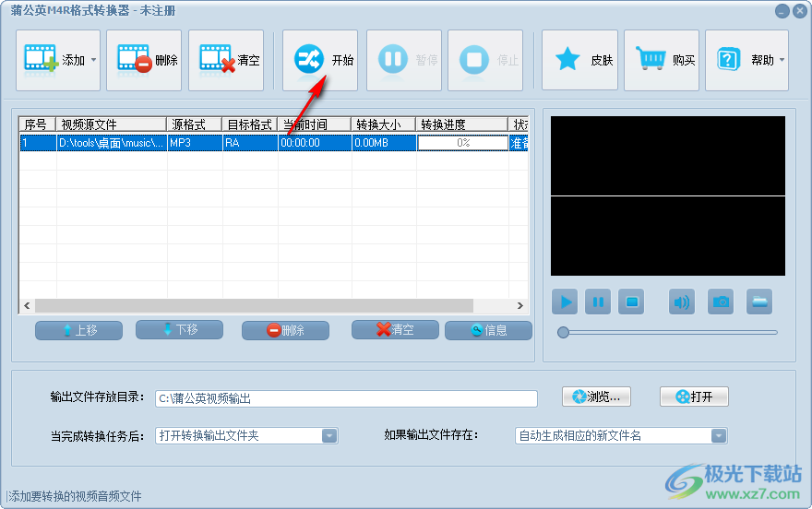This screenshot has height=509, width=812.
Task: Click the 上移 (Move up) button
Action: pos(78,330)
